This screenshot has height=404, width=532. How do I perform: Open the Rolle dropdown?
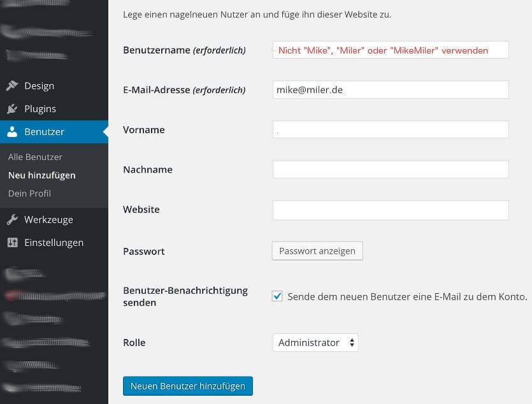click(315, 342)
